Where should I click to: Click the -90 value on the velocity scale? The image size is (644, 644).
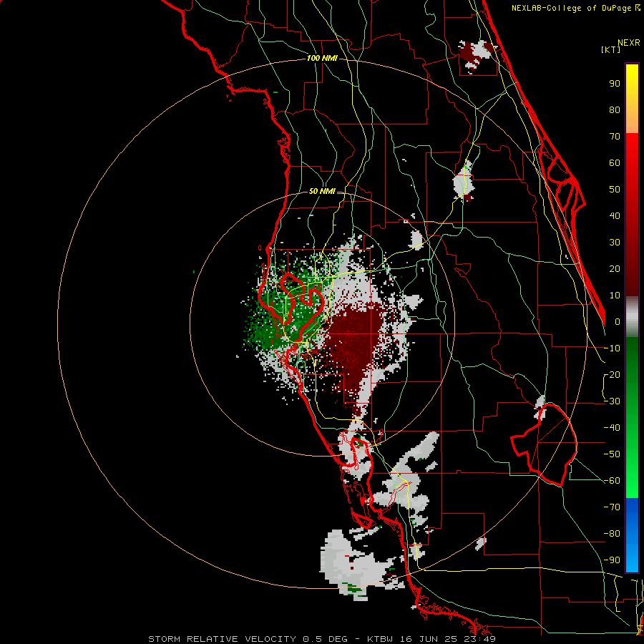point(612,560)
